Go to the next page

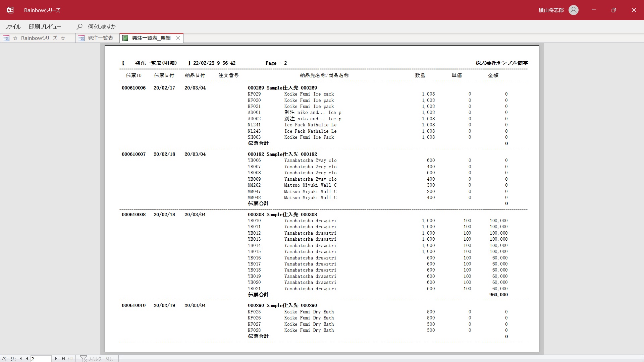[56, 359]
